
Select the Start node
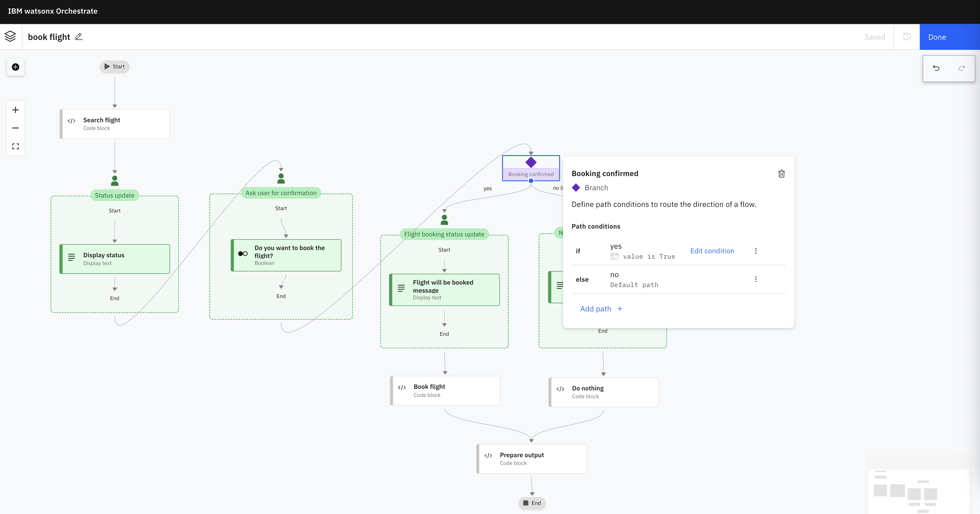coord(115,67)
